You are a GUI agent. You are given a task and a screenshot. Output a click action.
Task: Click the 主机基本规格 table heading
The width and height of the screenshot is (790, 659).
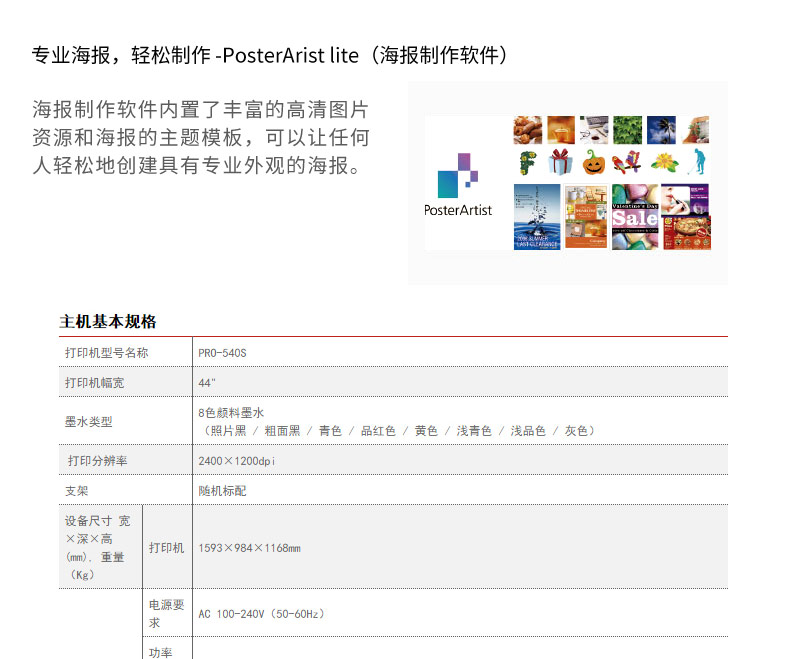(x=108, y=322)
